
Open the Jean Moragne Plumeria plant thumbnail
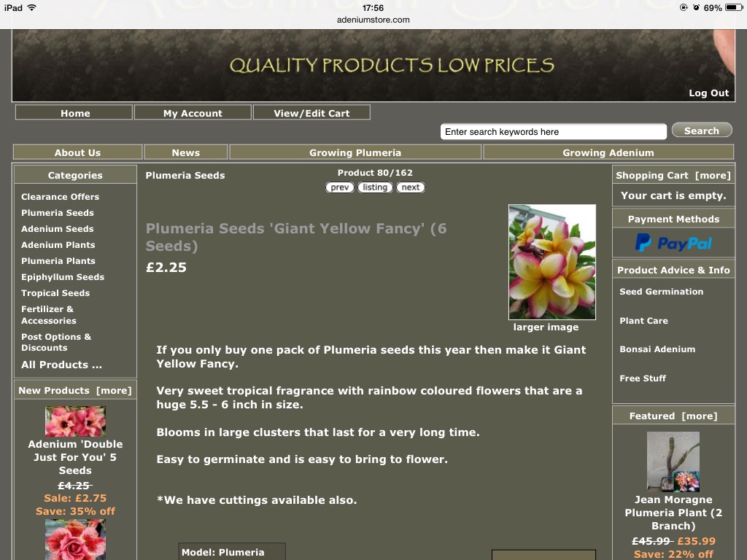pyautogui.click(x=673, y=462)
